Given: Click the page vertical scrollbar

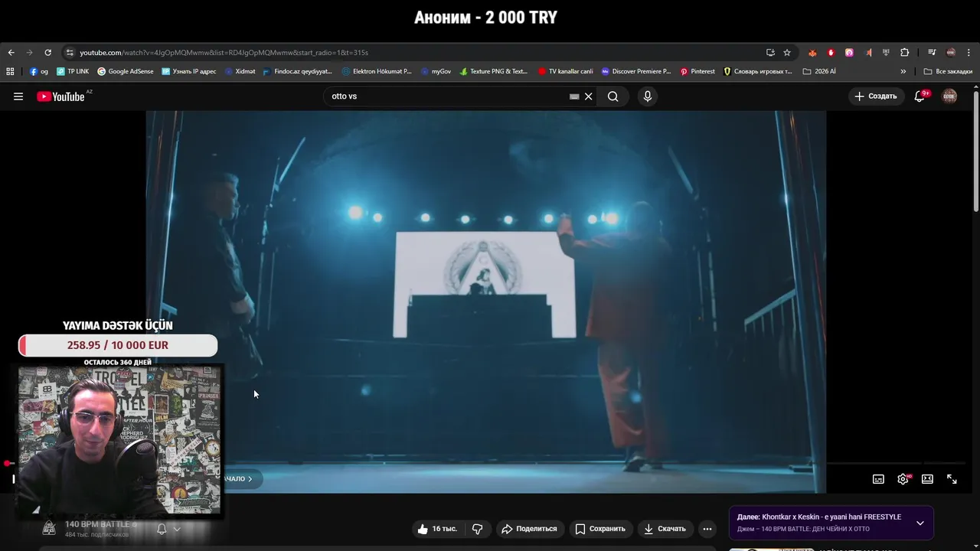Looking at the screenshot, I should click(x=976, y=150).
